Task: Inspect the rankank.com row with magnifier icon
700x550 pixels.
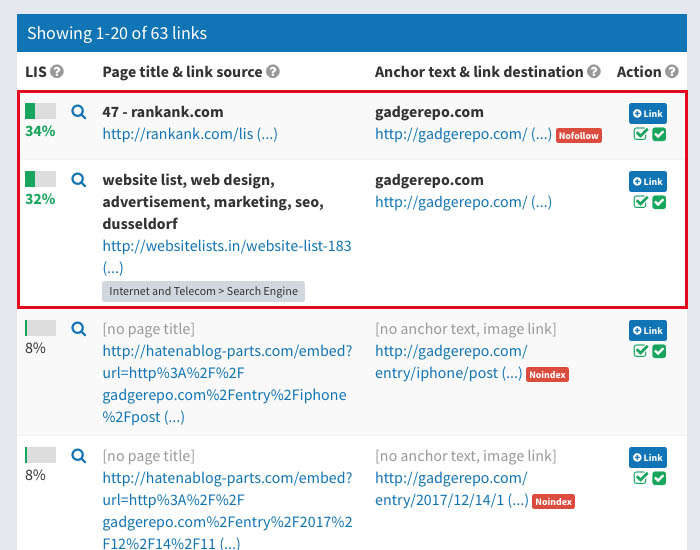Action: click(79, 112)
